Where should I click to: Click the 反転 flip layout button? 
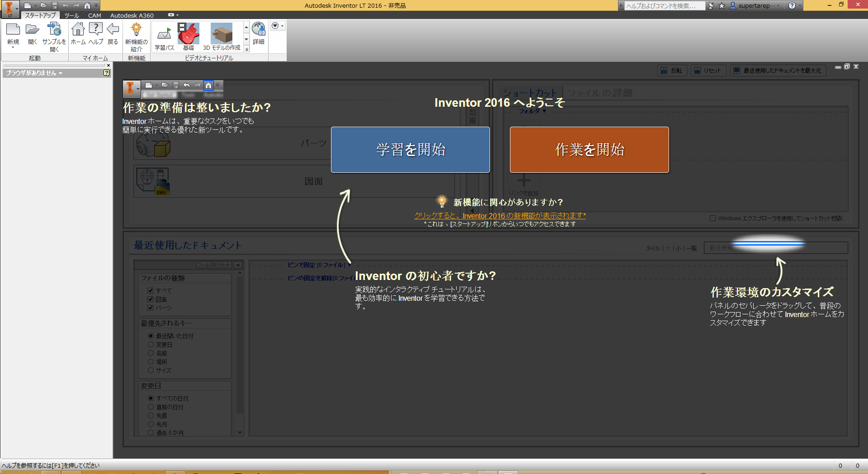click(x=672, y=71)
